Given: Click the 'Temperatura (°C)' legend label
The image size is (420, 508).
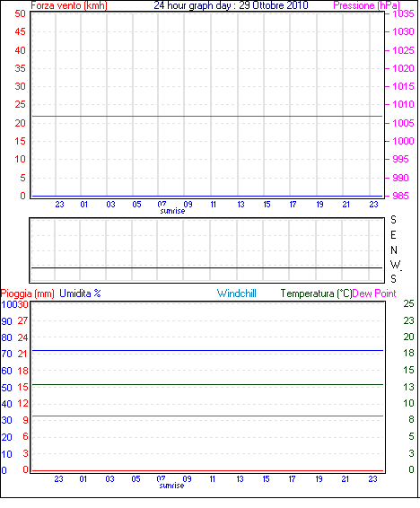Looking at the screenshot, I should 316,293.
